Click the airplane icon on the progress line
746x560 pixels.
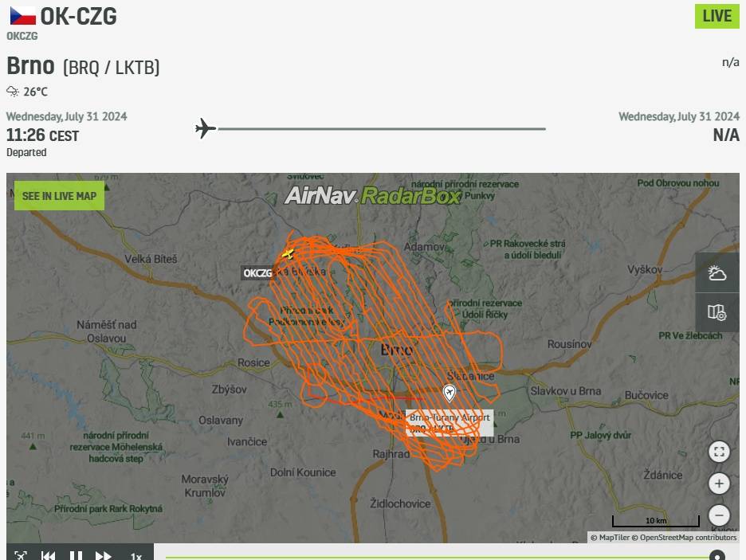[x=206, y=128]
